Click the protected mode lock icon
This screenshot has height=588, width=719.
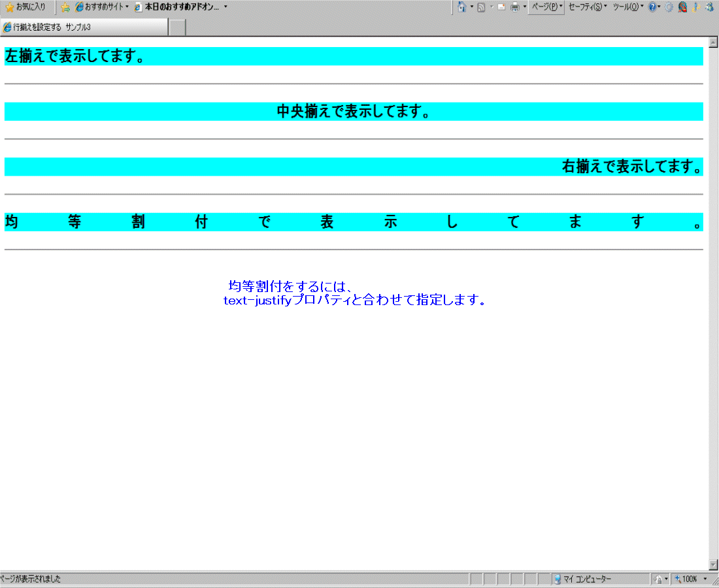pyautogui.click(x=658, y=580)
